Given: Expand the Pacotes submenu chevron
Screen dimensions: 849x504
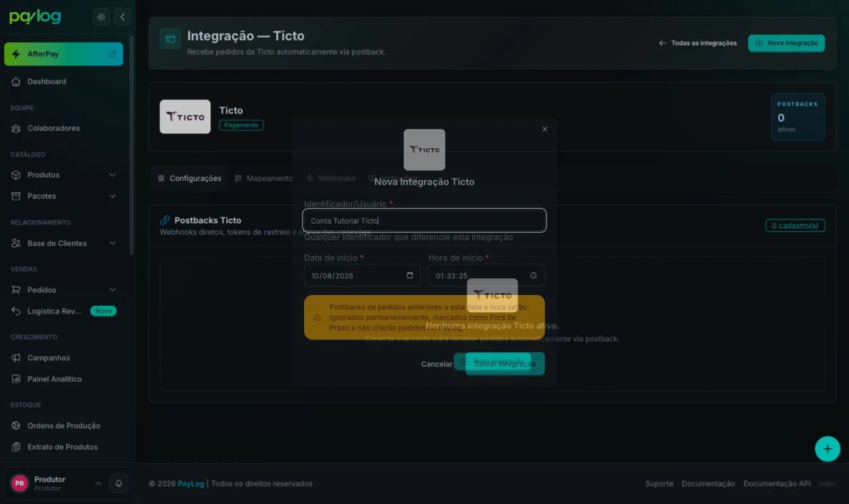Looking at the screenshot, I should tap(112, 196).
